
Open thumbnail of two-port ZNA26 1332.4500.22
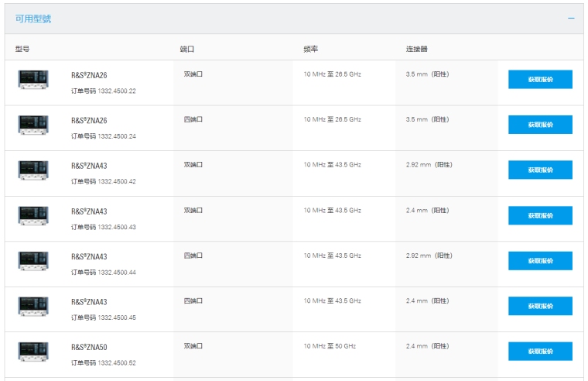click(33, 79)
